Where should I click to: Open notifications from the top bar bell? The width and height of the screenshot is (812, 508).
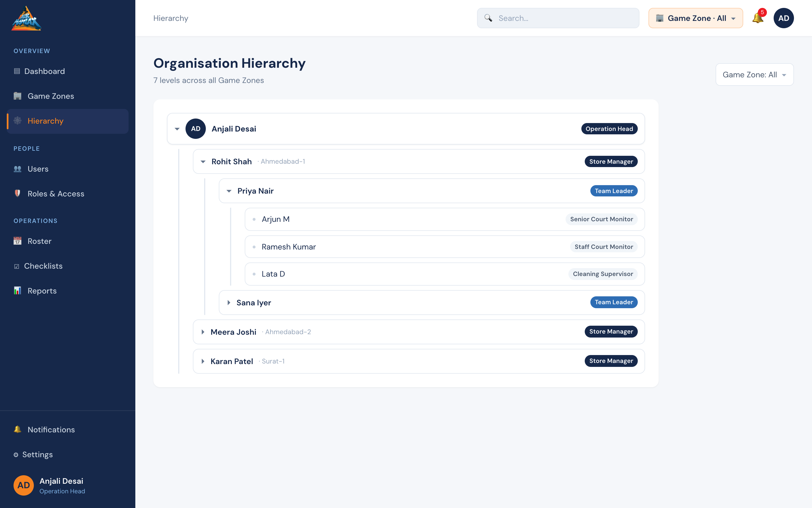[758, 18]
